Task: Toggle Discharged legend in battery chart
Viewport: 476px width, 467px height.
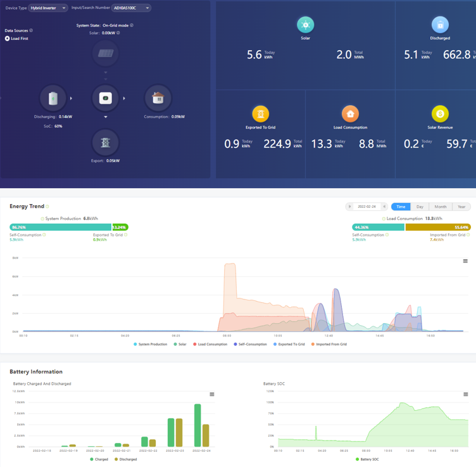Action: (x=126, y=459)
